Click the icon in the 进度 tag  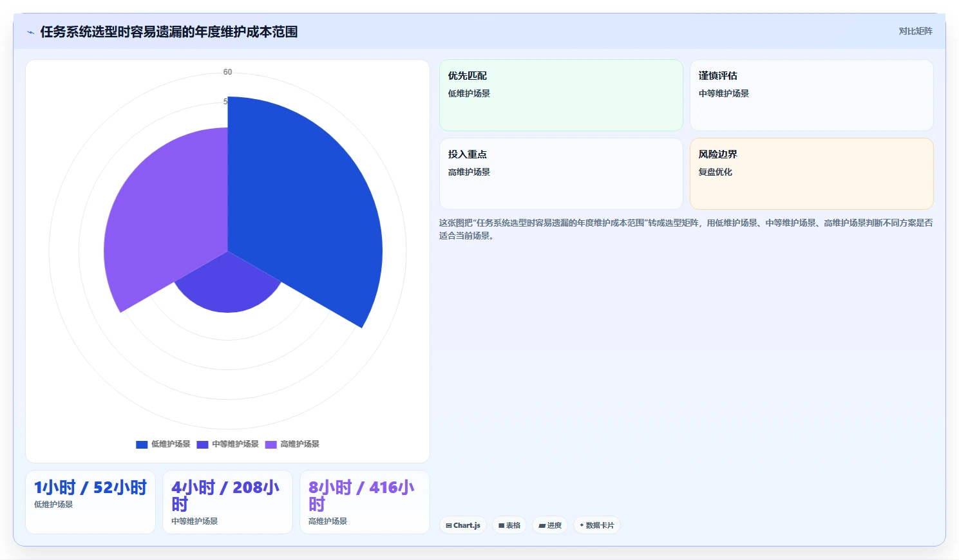(542, 526)
